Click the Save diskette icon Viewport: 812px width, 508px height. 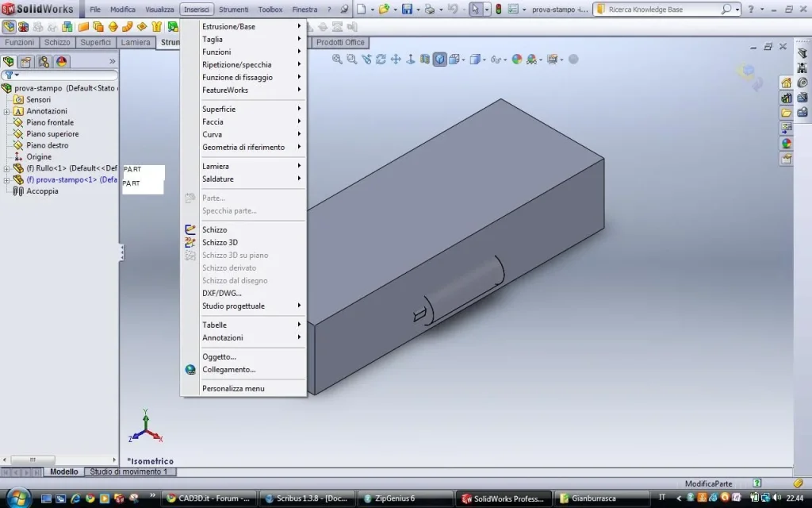coord(407,9)
